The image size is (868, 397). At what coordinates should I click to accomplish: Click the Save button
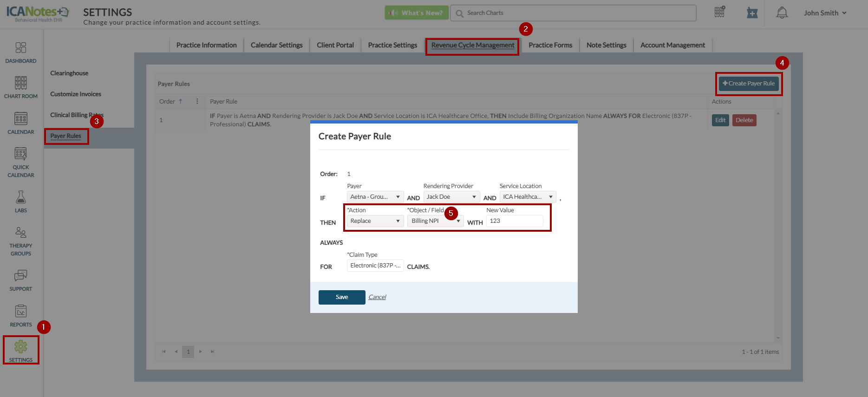(342, 297)
